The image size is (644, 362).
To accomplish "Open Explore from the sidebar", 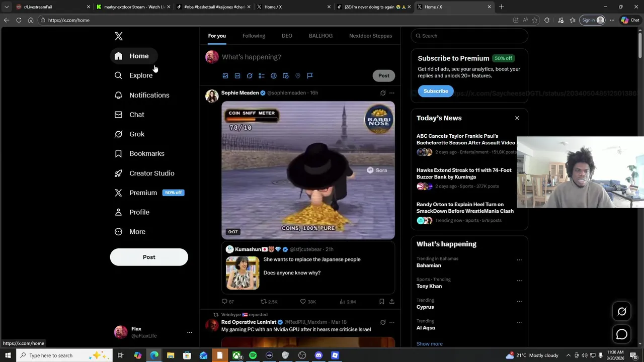I will [134, 75].
